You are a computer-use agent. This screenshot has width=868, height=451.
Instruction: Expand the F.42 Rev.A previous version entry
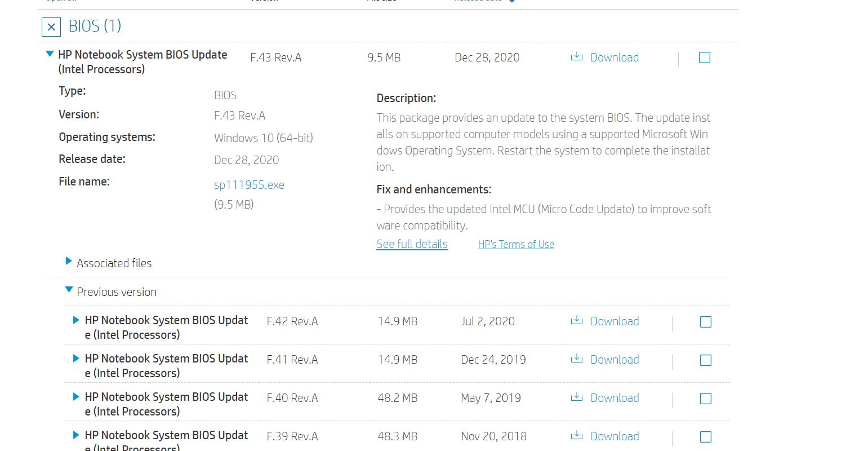click(x=76, y=320)
